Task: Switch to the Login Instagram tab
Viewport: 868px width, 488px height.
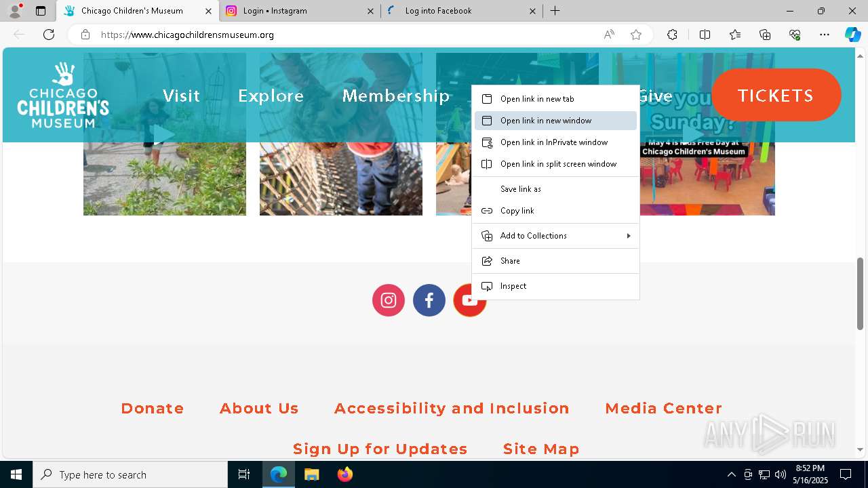Action: click(x=299, y=11)
